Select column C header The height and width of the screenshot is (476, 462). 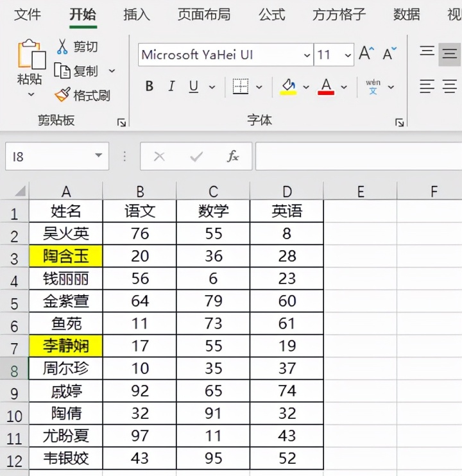pos(213,191)
